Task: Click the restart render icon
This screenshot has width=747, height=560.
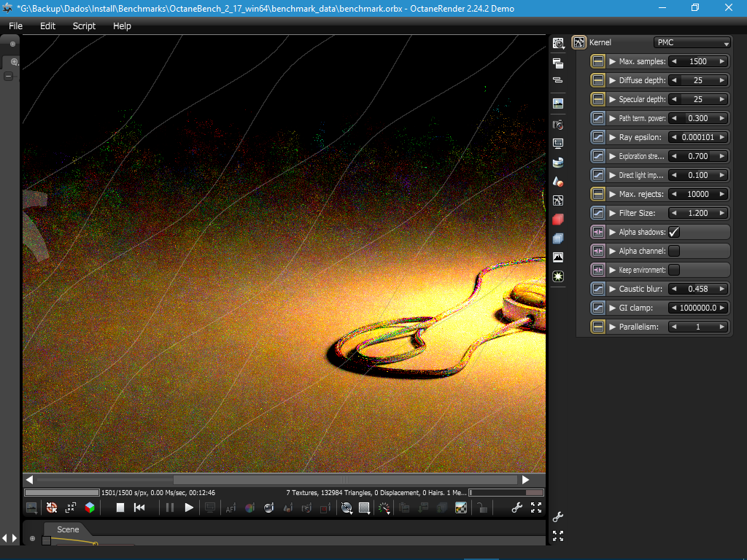Action: 139,507
